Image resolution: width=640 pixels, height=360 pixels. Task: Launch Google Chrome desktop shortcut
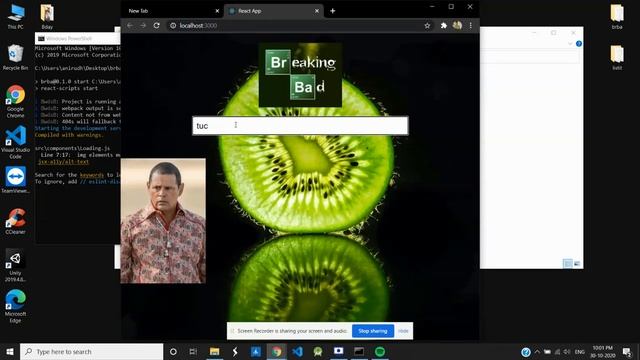[x=16, y=102]
